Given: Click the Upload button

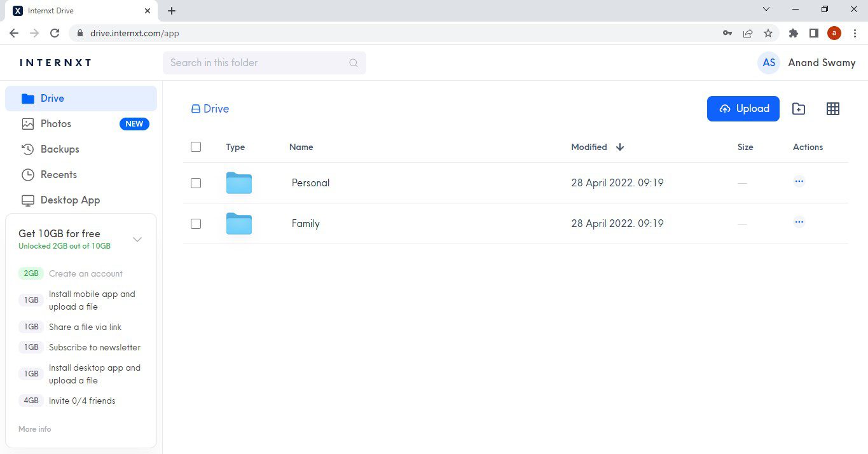Looking at the screenshot, I should (x=743, y=108).
